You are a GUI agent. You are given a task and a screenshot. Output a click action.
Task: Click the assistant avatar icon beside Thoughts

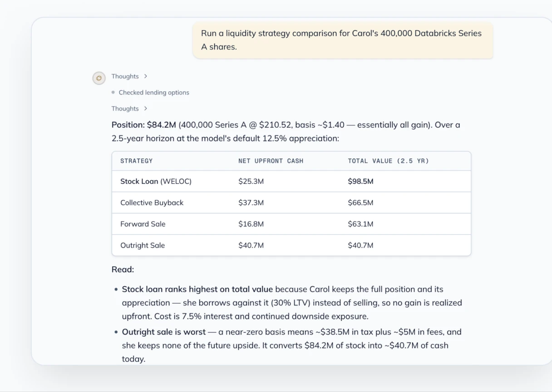point(99,78)
